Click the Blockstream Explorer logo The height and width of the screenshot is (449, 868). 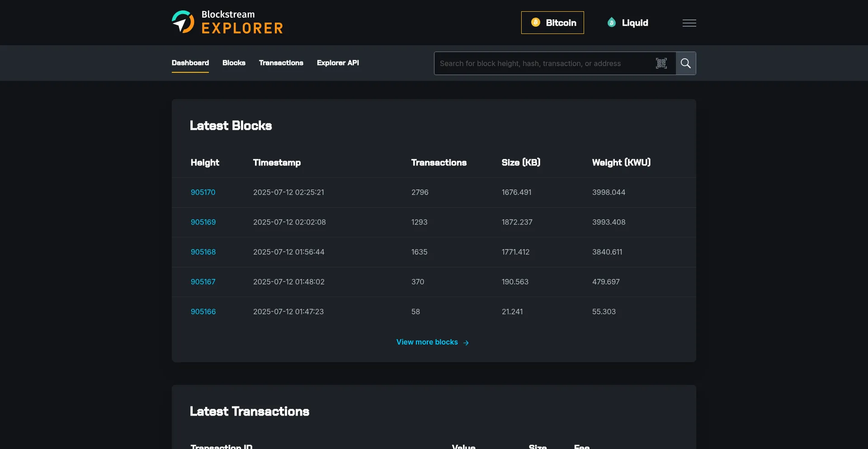pos(227,22)
